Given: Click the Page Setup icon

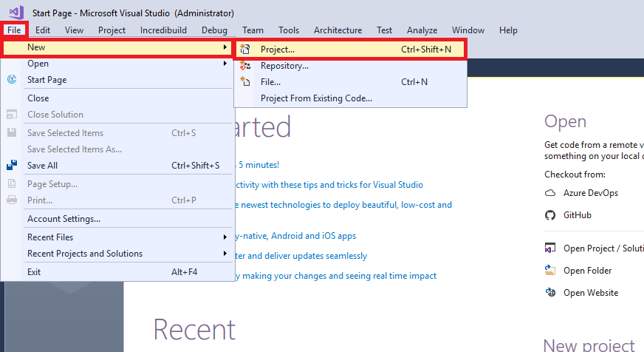Looking at the screenshot, I should (x=12, y=183).
